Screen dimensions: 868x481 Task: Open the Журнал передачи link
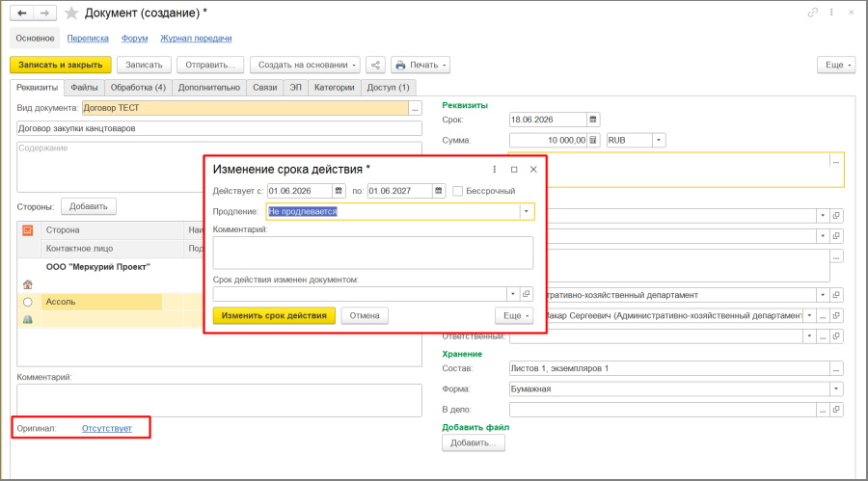196,39
